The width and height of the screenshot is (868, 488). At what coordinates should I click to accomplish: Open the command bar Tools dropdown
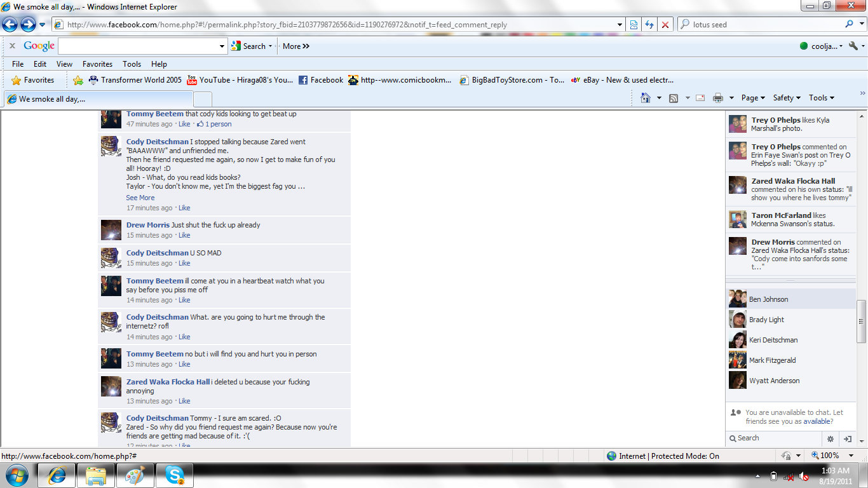pos(822,98)
